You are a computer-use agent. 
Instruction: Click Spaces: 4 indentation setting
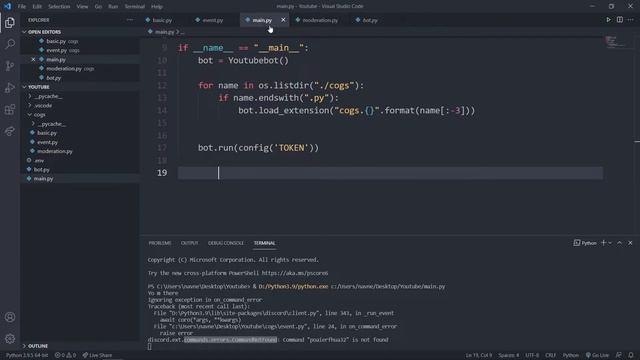[509, 355]
